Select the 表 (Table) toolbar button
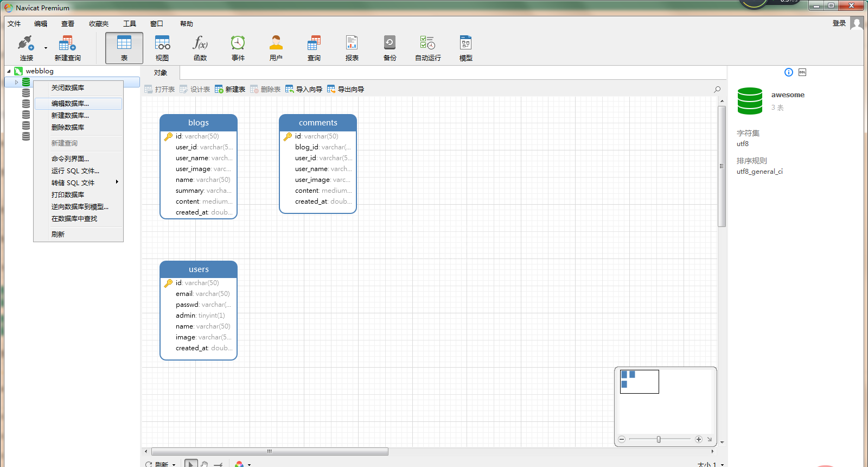This screenshot has width=868, height=467. (124, 48)
